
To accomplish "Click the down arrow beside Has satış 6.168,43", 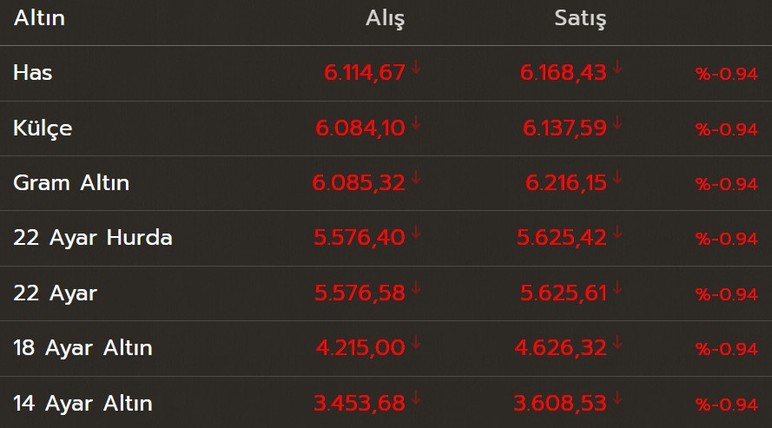I will 617,67.
